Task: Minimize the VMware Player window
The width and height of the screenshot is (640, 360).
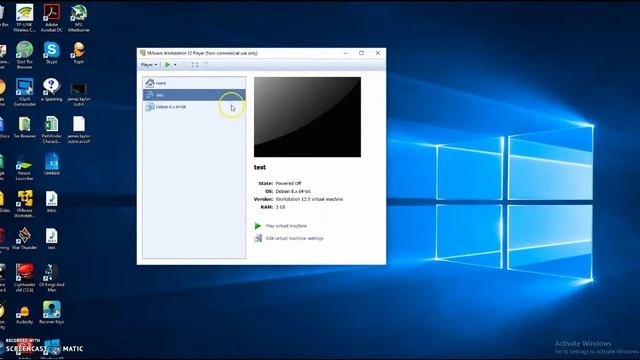Action: (x=345, y=53)
